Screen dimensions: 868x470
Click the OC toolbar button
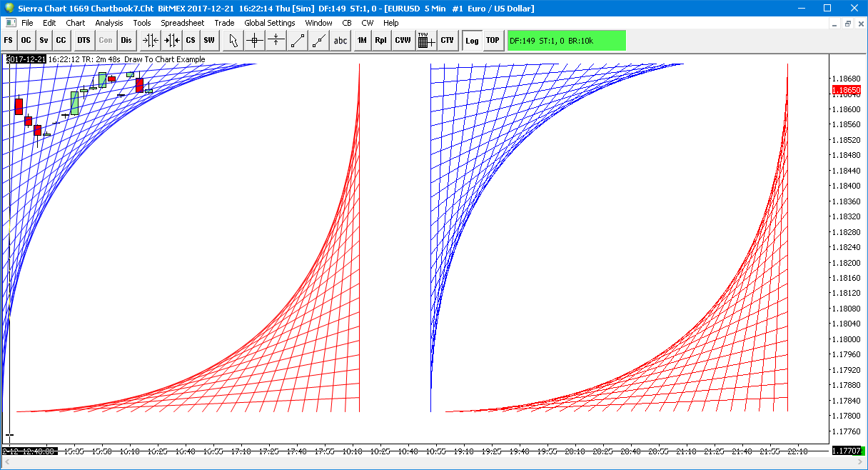click(x=26, y=41)
